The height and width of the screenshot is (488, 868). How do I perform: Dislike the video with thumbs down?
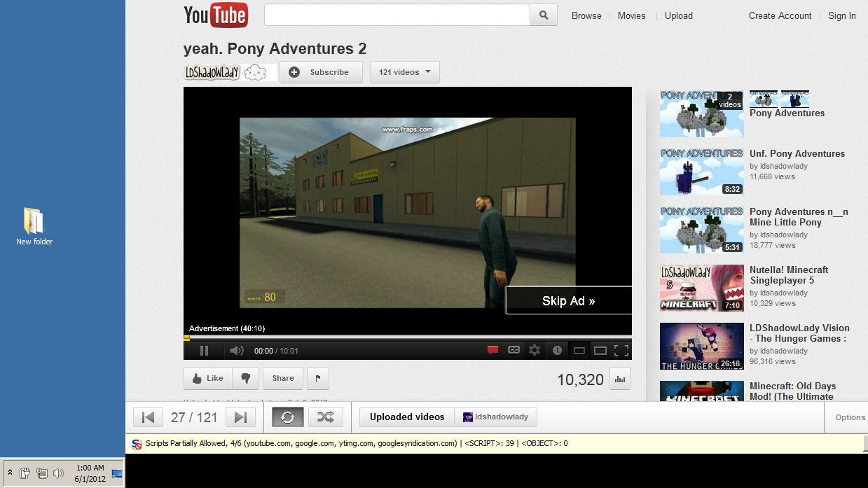pos(245,378)
